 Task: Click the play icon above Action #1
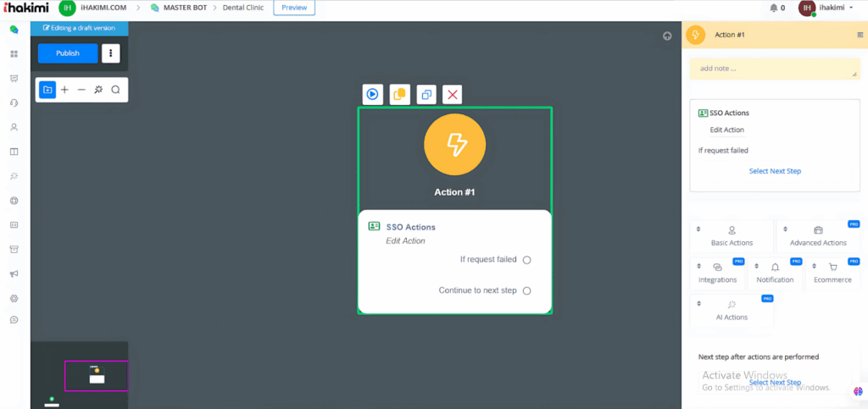tap(372, 95)
